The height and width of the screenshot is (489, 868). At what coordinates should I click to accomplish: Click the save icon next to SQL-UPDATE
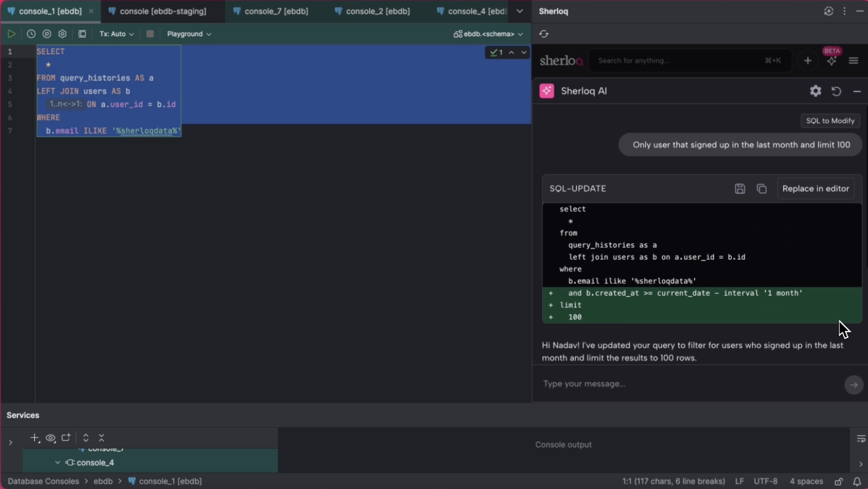coord(740,189)
